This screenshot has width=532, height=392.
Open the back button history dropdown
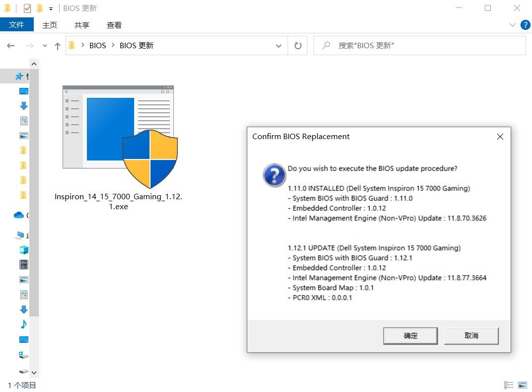click(x=44, y=45)
